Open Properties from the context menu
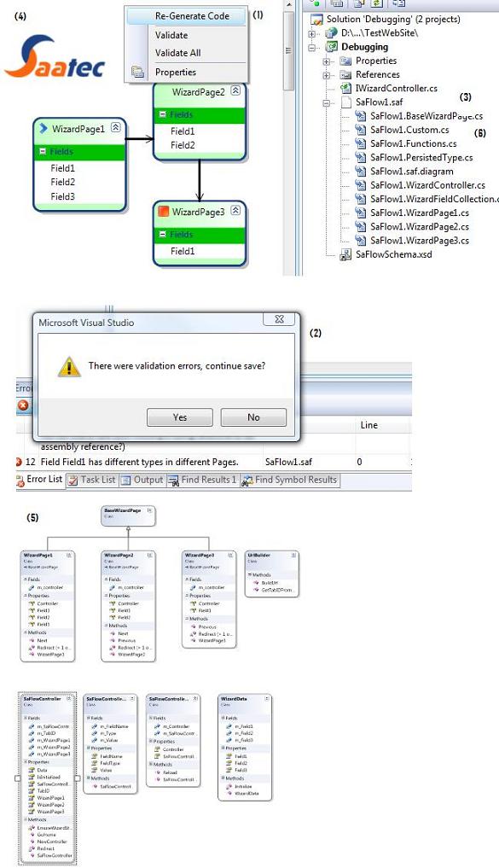The image size is (499, 868). (176, 72)
